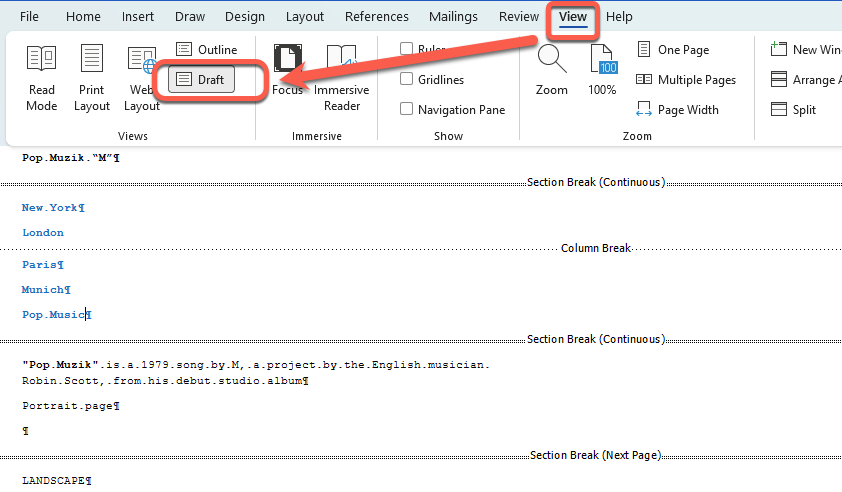This screenshot has width=842, height=492.
Task: Click the first Section Break (Continuous) line
Action: coord(596,183)
